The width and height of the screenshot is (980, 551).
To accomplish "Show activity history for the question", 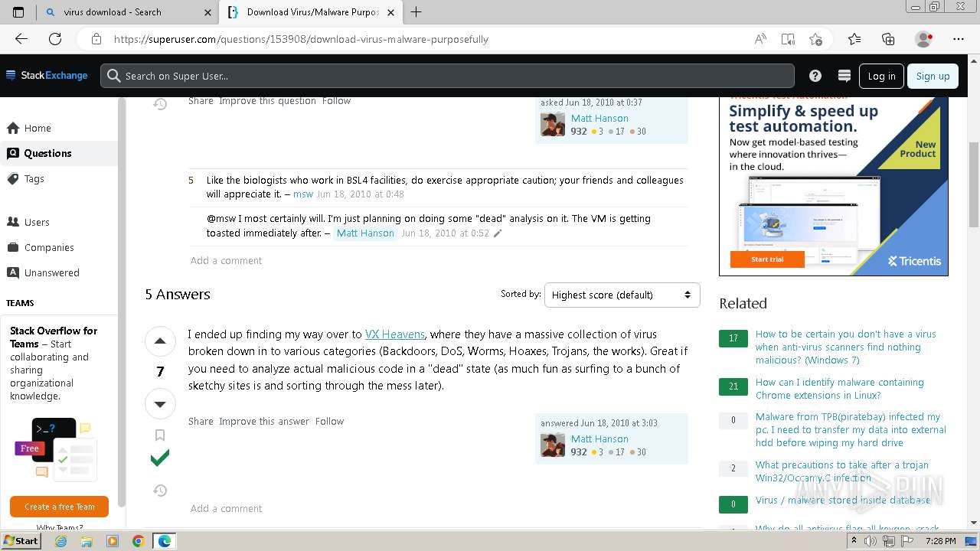I will coord(160,104).
